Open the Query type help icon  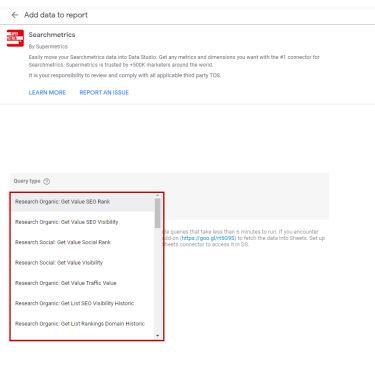tap(47, 181)
